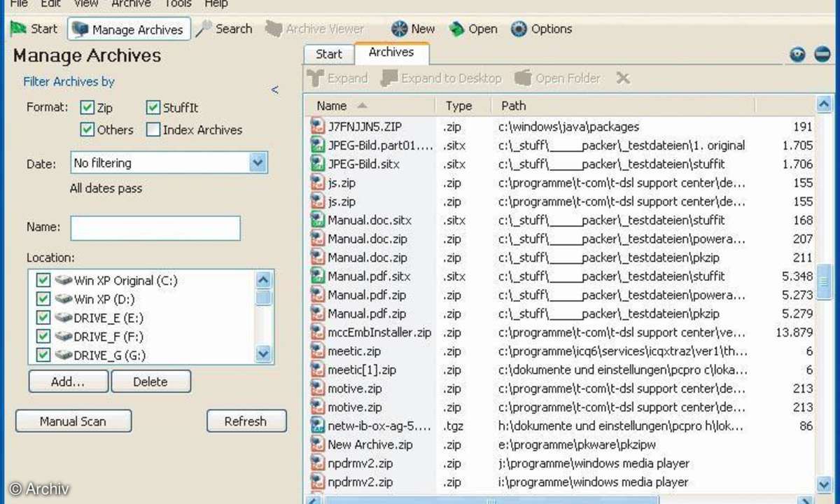The height and width of the screenshot is (504, 840).
Task: Click the Location list scroll down arrow
Action: tap(263, 354)
